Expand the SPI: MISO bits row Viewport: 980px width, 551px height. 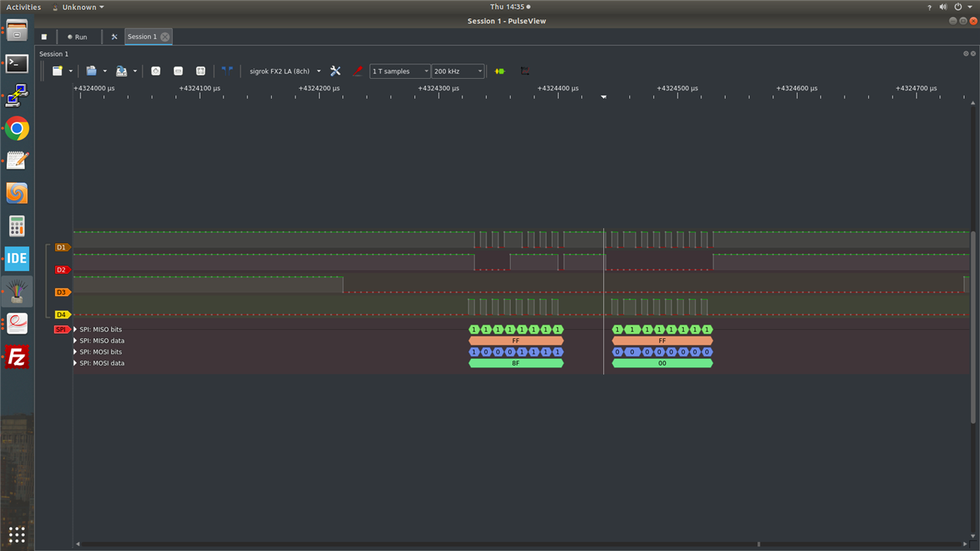75,329
